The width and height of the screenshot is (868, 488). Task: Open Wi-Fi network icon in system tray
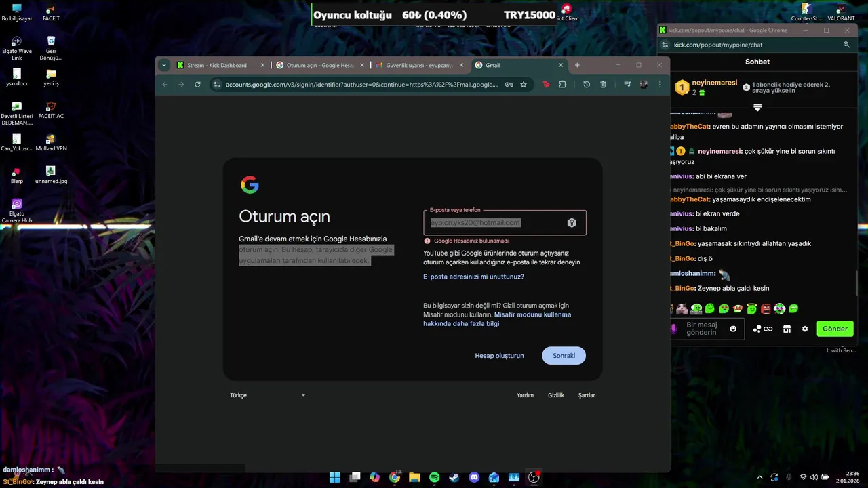tap(803, 477)
